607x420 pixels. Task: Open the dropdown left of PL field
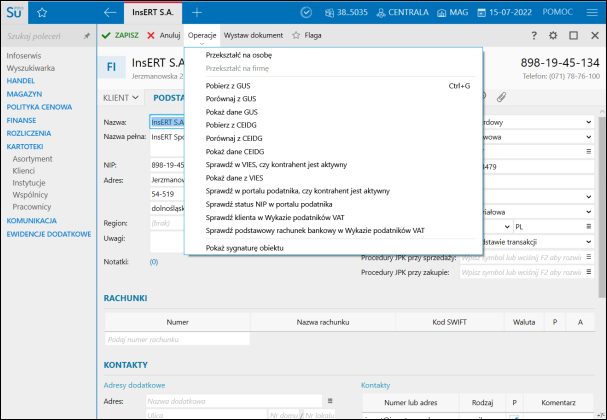[x=507, y=227]
